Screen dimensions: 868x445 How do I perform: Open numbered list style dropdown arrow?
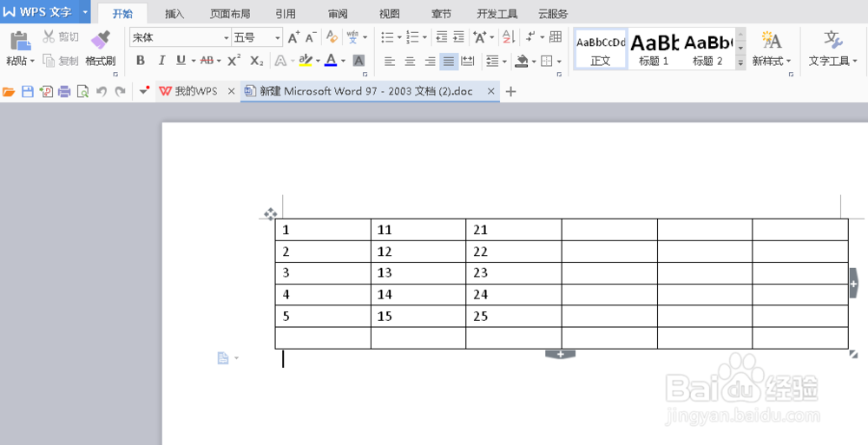coord(424,37)
